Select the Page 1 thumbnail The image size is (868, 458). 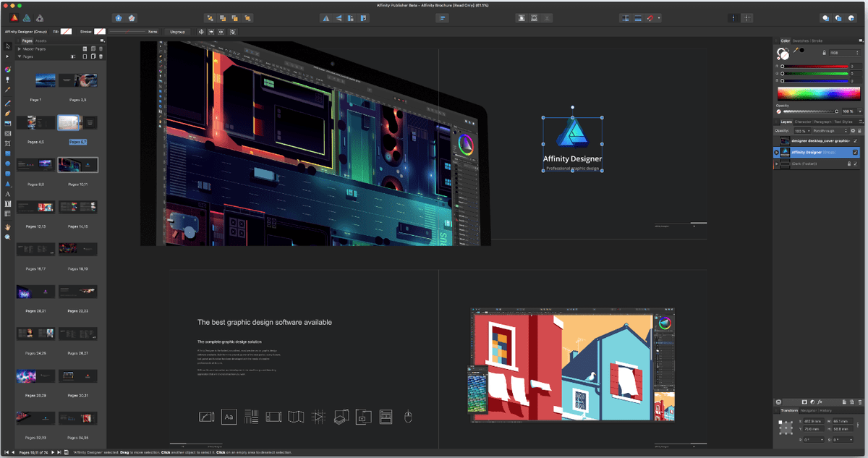point(46,80)
